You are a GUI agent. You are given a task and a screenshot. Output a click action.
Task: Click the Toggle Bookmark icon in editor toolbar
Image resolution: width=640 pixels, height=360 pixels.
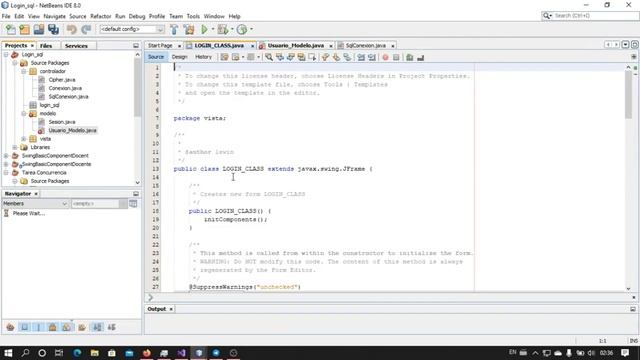(347, 58)
